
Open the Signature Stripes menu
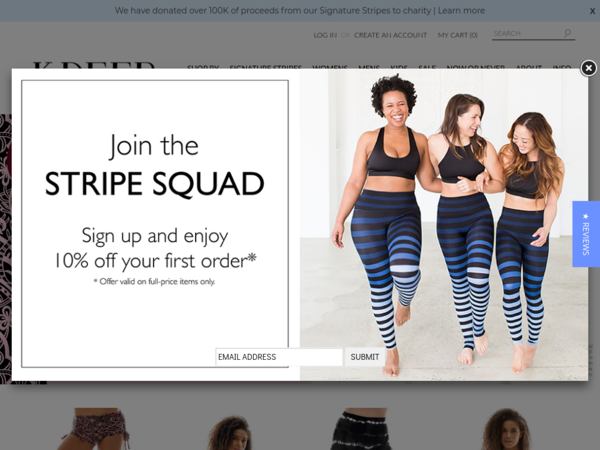point(266,67)
